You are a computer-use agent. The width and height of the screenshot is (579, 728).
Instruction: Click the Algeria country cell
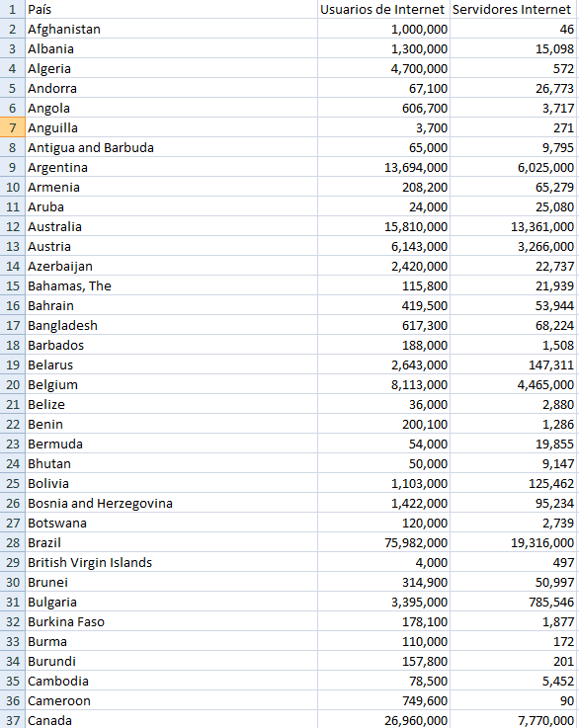click(x=171, y=68)
